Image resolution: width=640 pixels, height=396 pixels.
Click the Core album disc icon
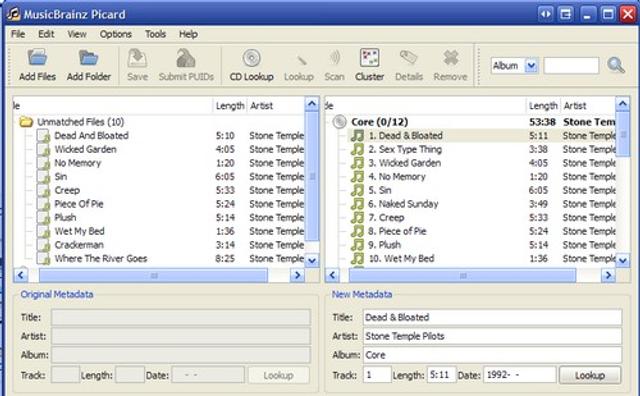coord(339,122)
